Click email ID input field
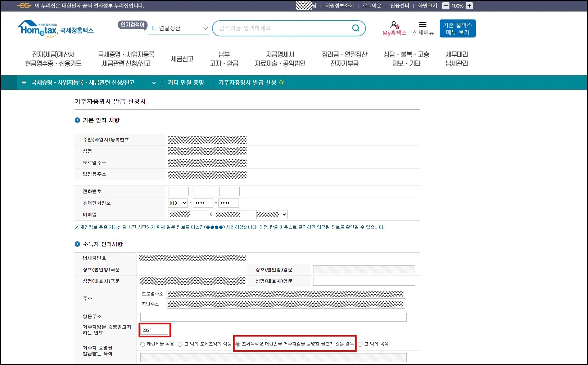 (188, 214)
